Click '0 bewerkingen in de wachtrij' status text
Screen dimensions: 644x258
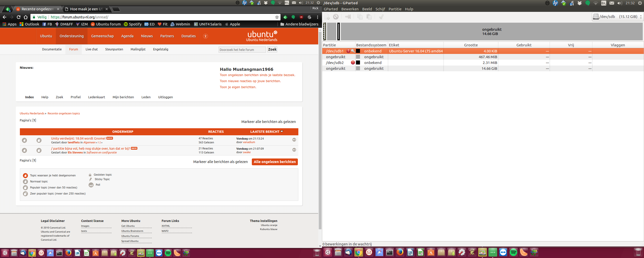tap(347, 244)
